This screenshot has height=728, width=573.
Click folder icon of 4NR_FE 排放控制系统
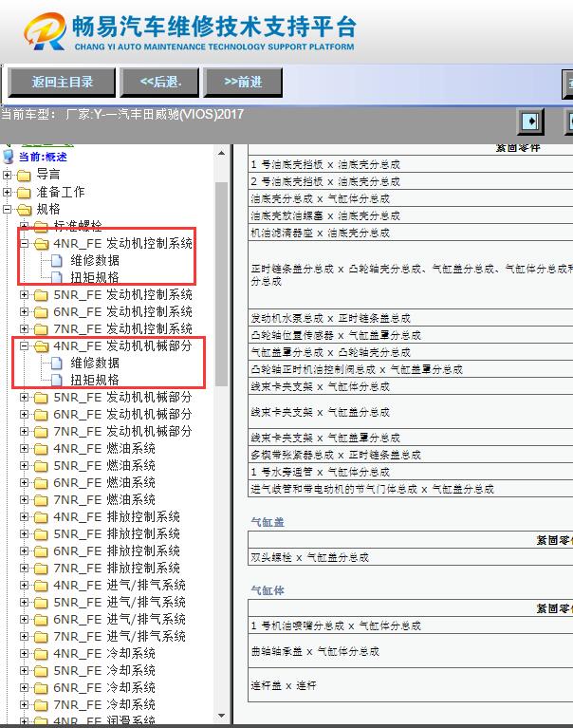coord(42,517)
